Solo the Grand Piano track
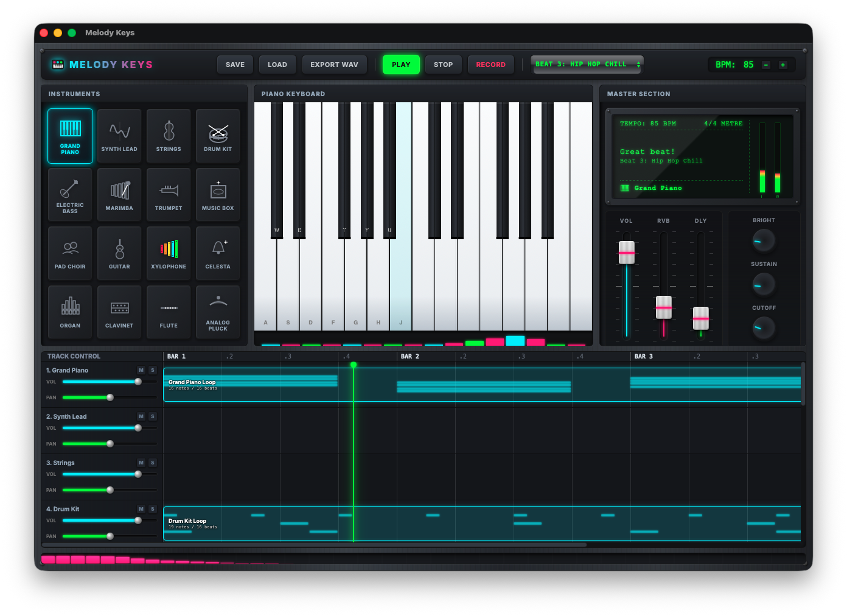 [x=153, y=370]
